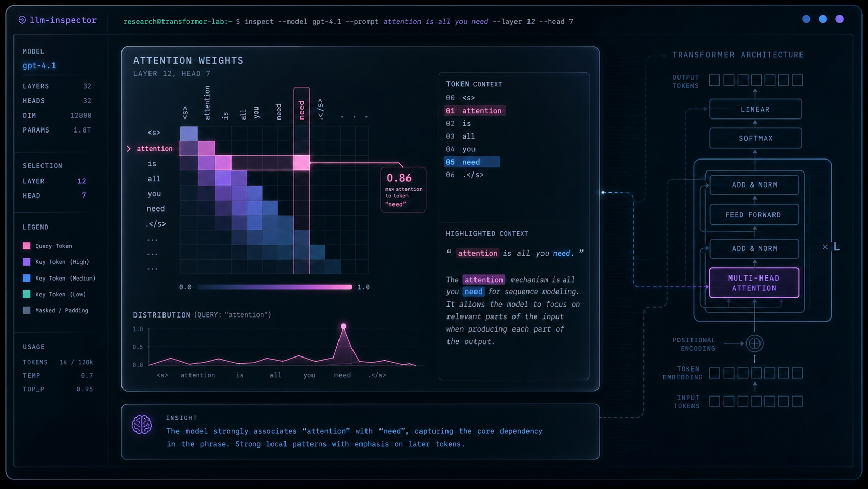868x489 pixels.
Task: Click the first input token box
Action: (714, 401)
